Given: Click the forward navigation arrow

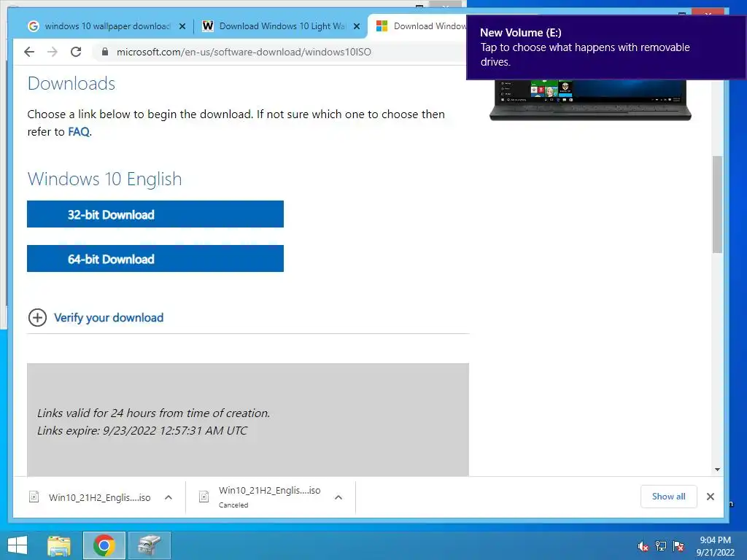Looking at the screenshot, I should coord(53,52).
